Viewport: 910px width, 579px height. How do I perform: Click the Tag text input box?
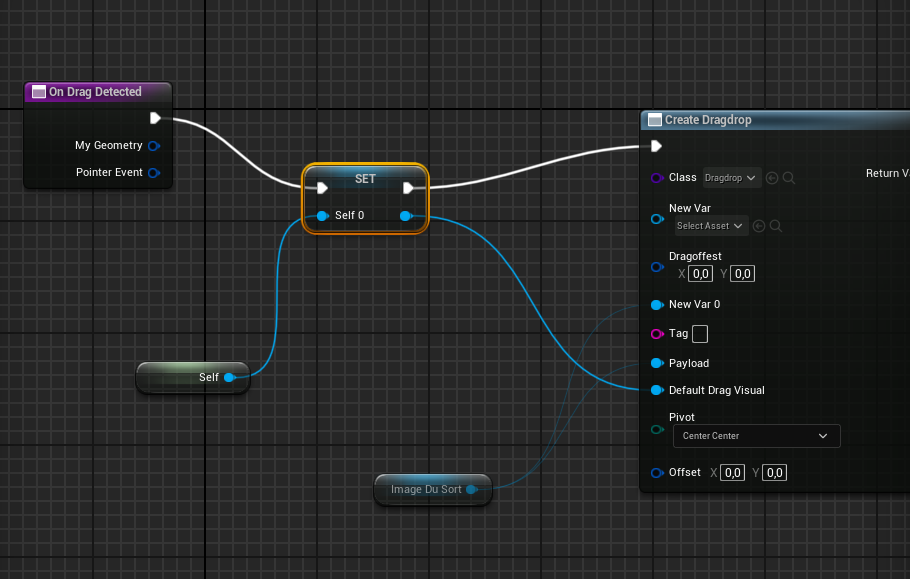pos(700,334)
